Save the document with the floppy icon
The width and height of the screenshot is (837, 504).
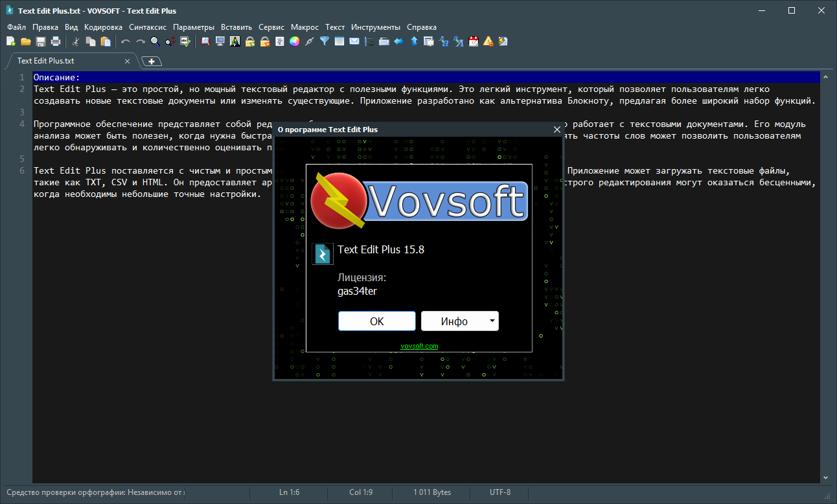(41, 41)
